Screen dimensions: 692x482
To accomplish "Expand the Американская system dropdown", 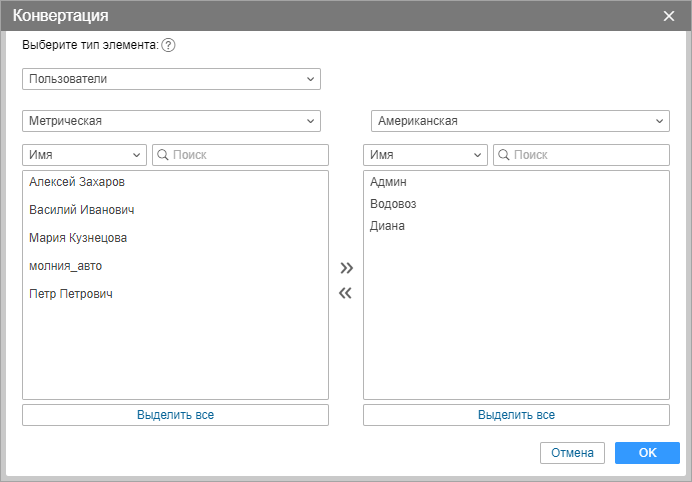I will [520, 121].
